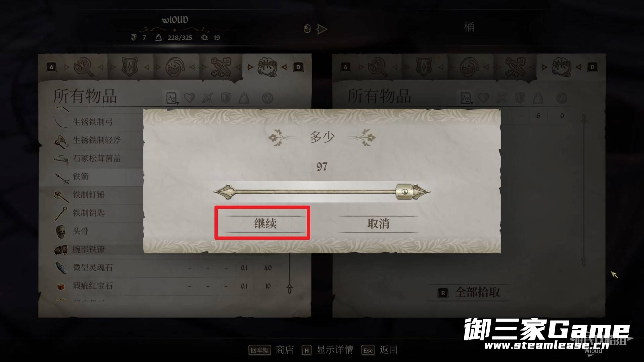Image resolution: width=644 pixels, height=362 pixels.
Task: Confirm quantity with the 继续 button
Action: [265, 224]
